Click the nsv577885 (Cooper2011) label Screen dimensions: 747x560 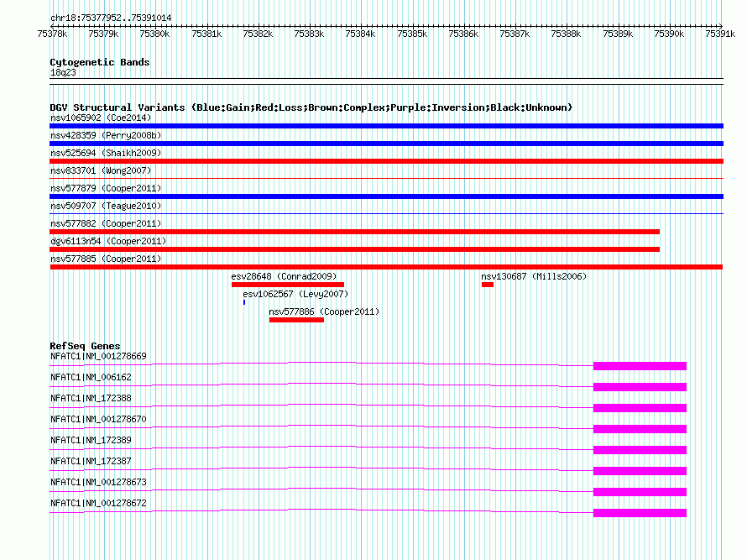coord(106,259)
